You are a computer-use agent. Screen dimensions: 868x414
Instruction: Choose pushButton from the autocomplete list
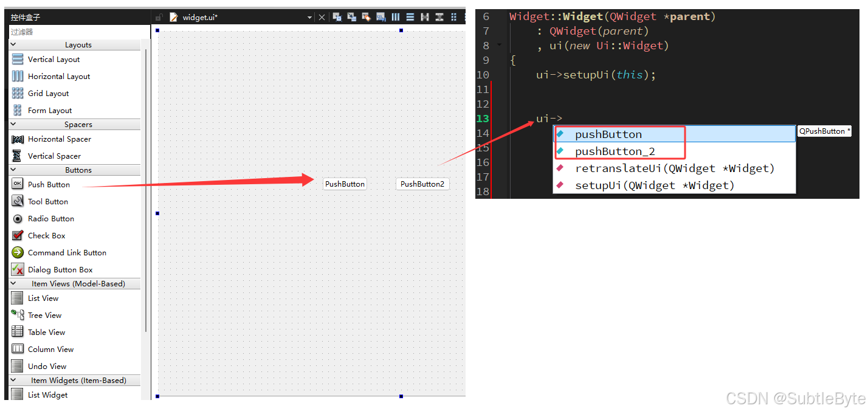pyautogui.click(x=674, y=134)
